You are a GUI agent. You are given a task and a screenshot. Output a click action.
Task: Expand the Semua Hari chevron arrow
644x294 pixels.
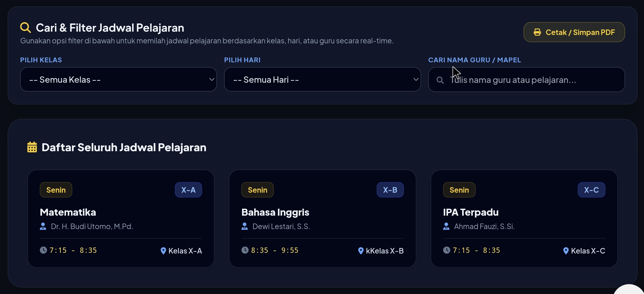416,79
